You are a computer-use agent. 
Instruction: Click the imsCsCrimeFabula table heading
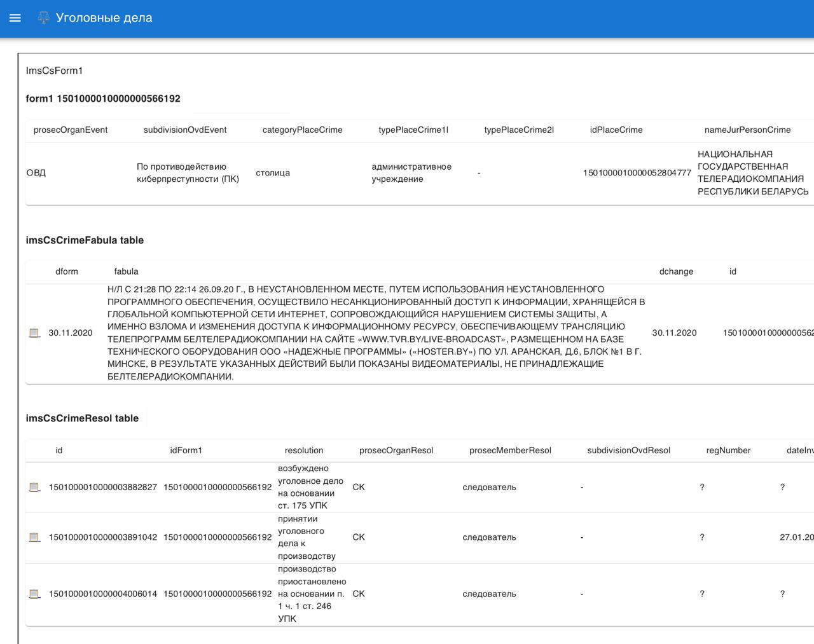click(85, 240)
